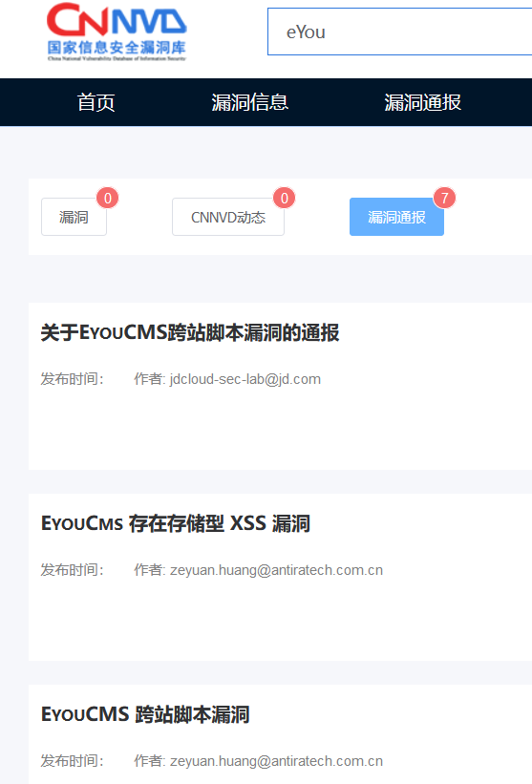Select the blue 漏洞通报 results tab
This screenshot has width=532, height=784.
(x=396, y=217)
